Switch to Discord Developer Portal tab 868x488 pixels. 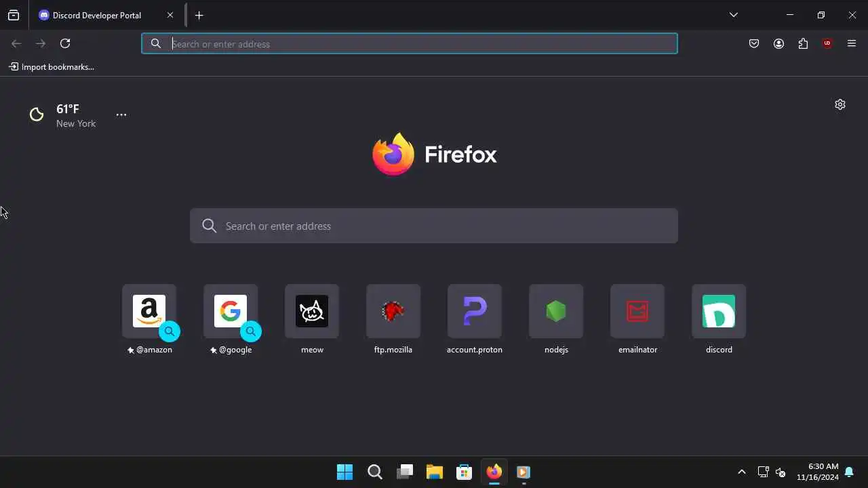pos(105,15)
